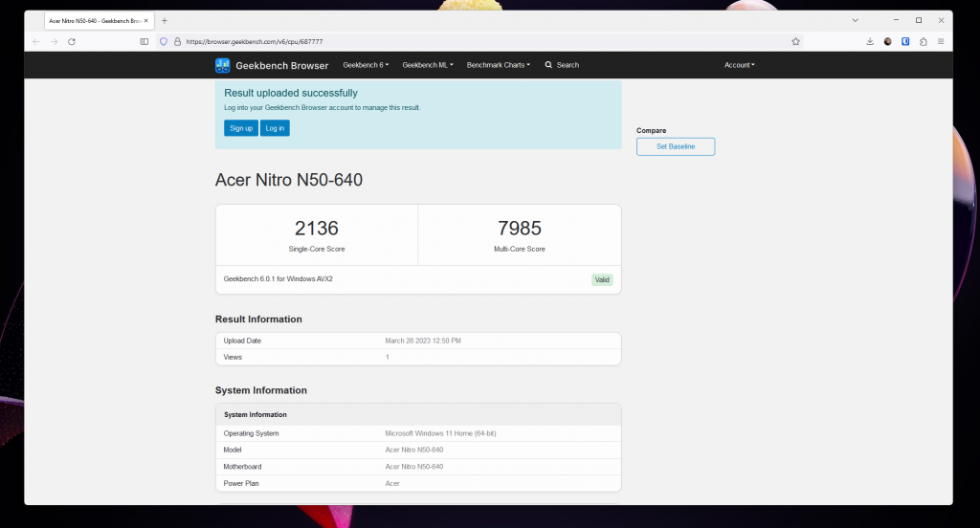The image size is (980, 528).
Task: Expand the list all tabs chevron
Action: click(855, 21)
